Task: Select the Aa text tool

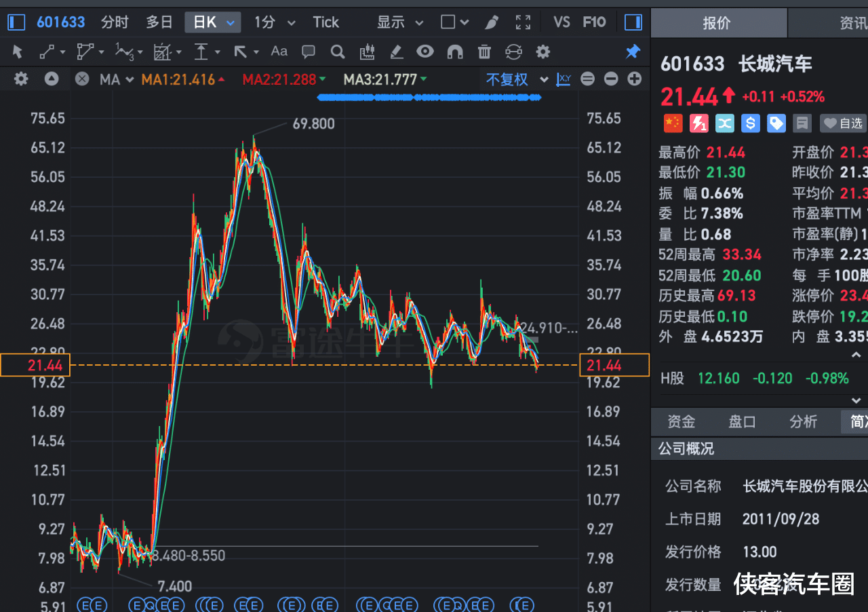Action: point(279,51)
